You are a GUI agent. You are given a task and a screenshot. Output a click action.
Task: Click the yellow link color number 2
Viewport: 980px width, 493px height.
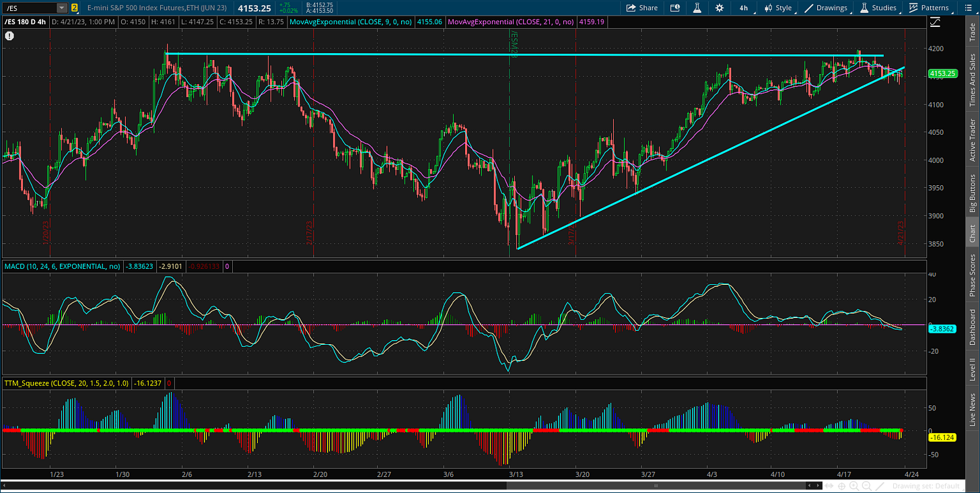tap(74, 8)
